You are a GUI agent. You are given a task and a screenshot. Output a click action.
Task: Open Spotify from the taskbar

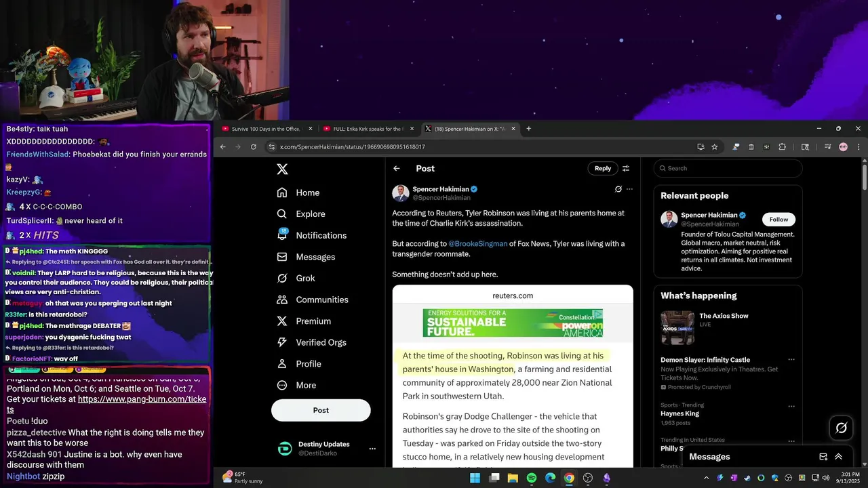532,478
